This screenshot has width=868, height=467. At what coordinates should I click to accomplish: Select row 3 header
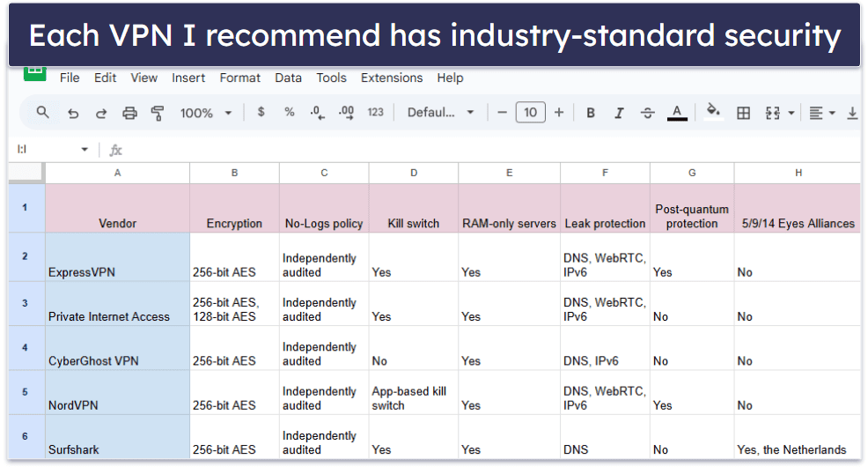coord(26,304)
